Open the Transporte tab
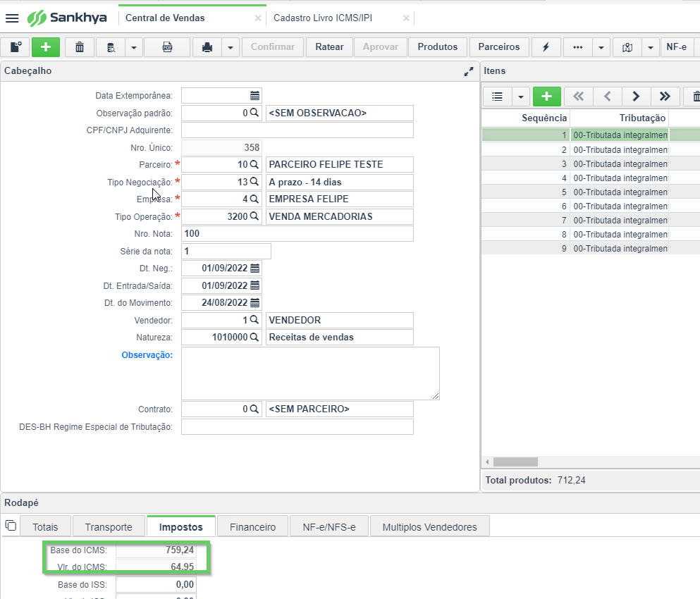This screenshot has height=599, width=700. (x=109, y=527)
